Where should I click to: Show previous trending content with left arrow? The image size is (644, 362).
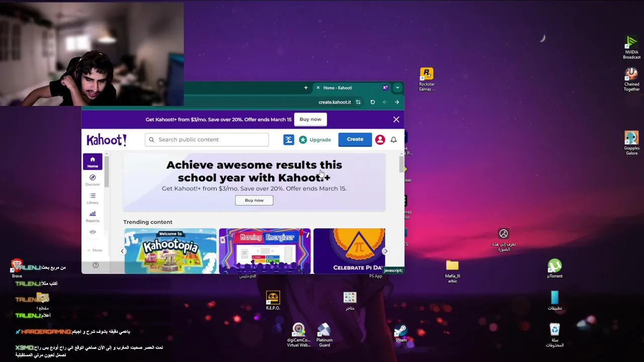[122, 251]
